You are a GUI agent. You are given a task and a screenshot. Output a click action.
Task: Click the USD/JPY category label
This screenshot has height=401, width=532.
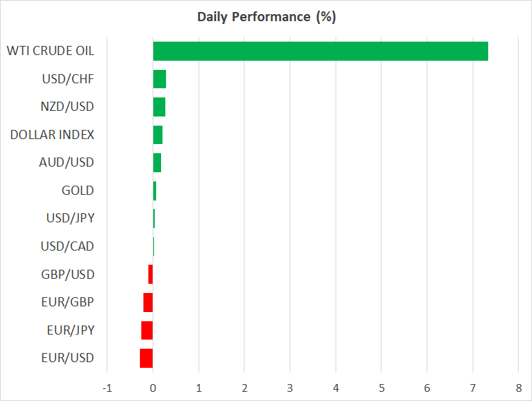click(x=69, y=218)
